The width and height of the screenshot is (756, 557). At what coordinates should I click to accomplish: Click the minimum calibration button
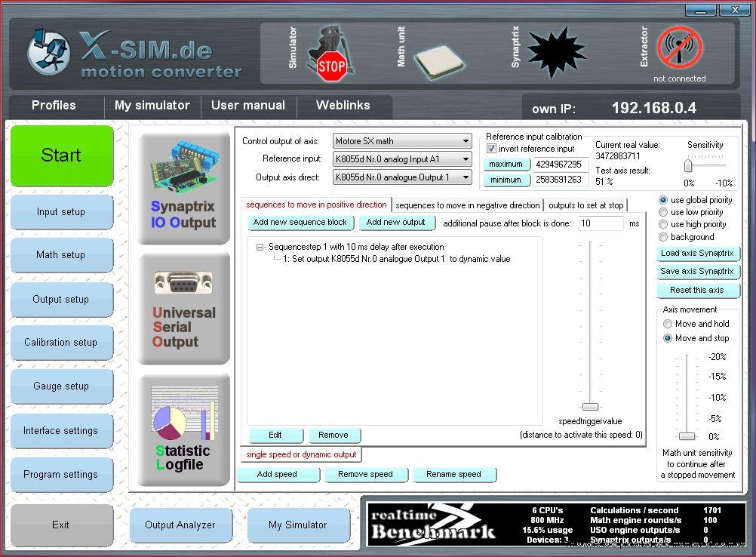pos(506,180)
